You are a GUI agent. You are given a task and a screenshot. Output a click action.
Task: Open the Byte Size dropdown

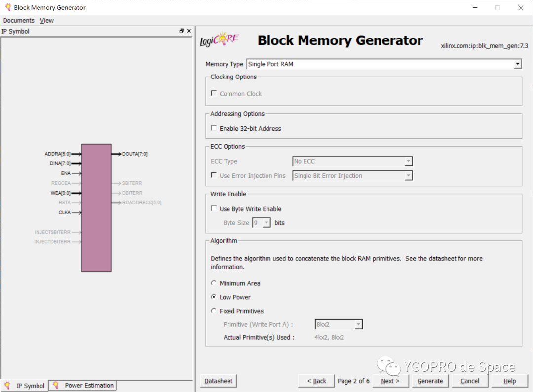[x=266, y=223]
